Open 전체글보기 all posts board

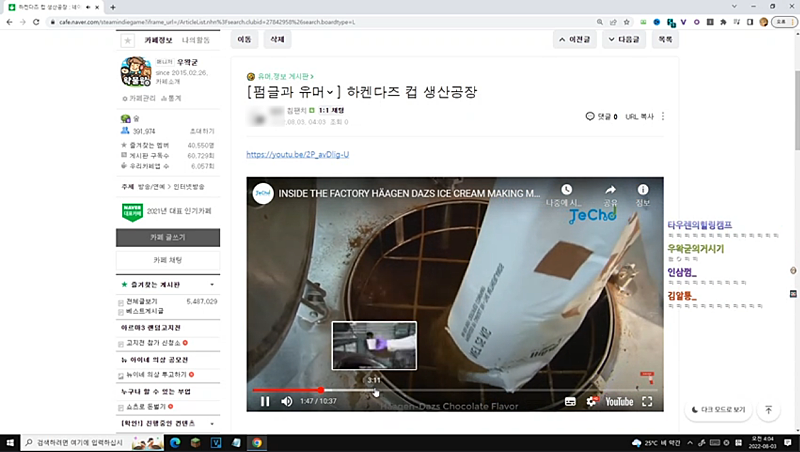point(142,302)
